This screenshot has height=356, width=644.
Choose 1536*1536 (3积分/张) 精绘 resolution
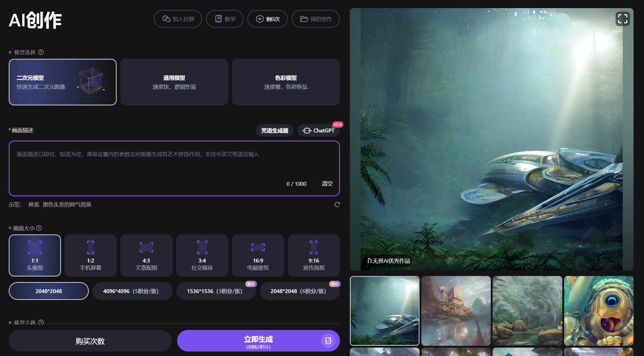point(216,291)
